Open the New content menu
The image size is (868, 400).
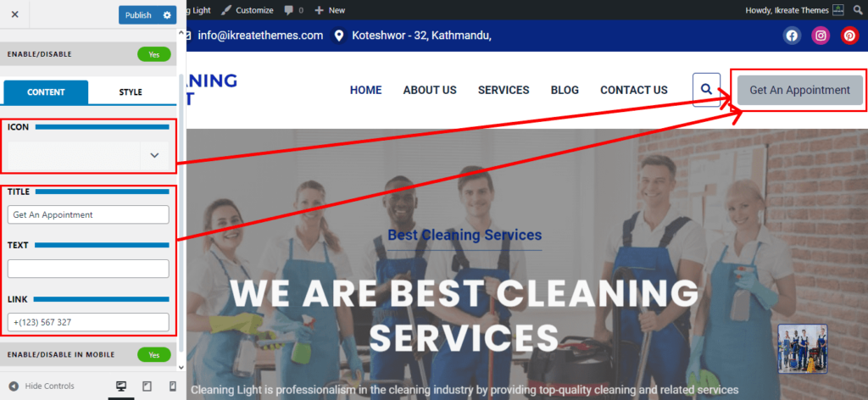[330, 10]
